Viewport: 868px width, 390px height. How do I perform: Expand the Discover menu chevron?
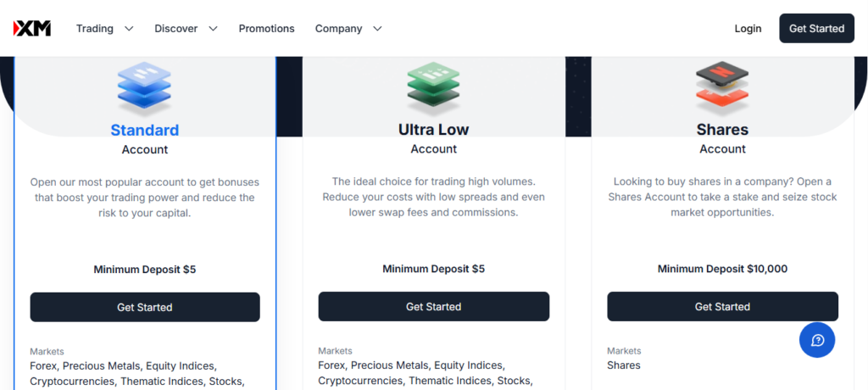point(213,29)
